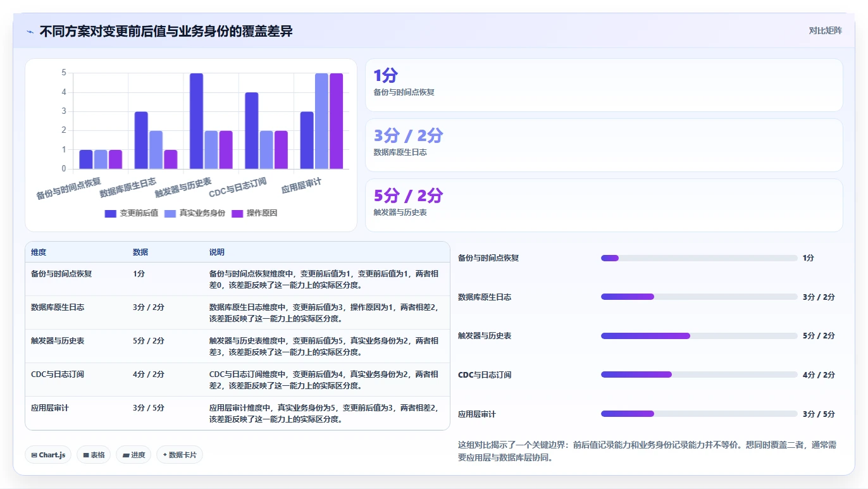Click the CDC与日志订阅 progress bar
Image resolution: width=868 pixels, height=489 pixels.
pyautogui.click(x=699, y=374)
